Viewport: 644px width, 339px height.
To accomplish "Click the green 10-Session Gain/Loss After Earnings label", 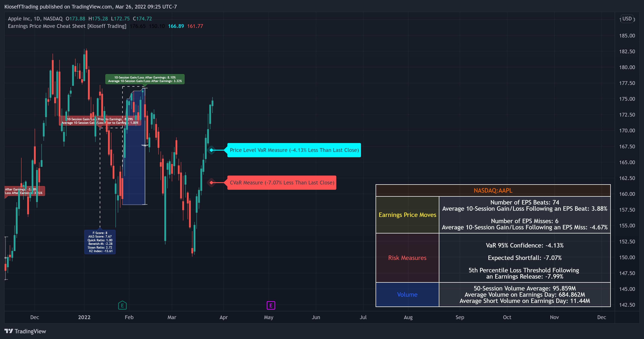I will point(145,79).
